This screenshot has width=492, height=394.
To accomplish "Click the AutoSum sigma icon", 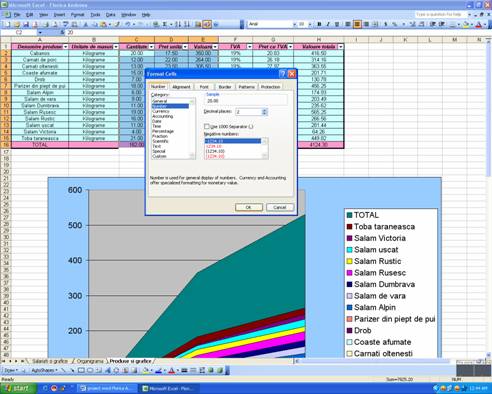I will coord(165,24).
